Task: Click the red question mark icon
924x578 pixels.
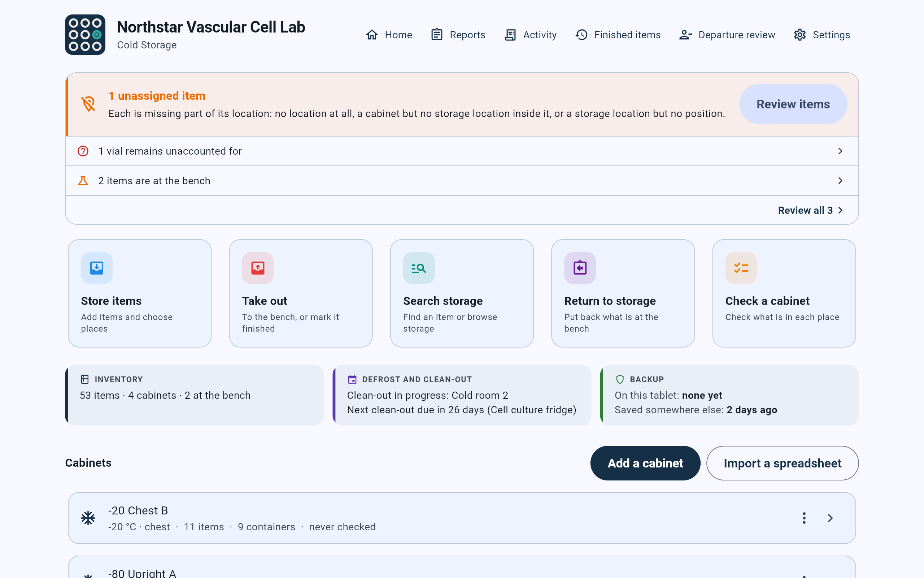Action: tap(83, 151)
